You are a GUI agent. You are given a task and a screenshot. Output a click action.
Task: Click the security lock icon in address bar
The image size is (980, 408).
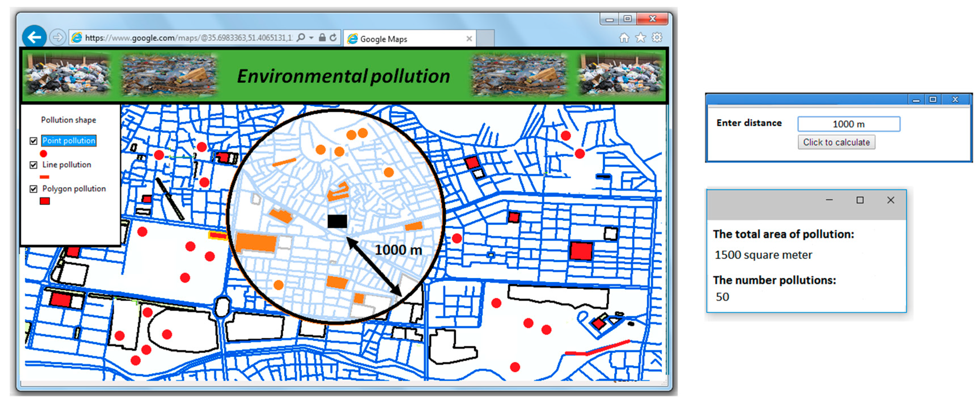322,37
